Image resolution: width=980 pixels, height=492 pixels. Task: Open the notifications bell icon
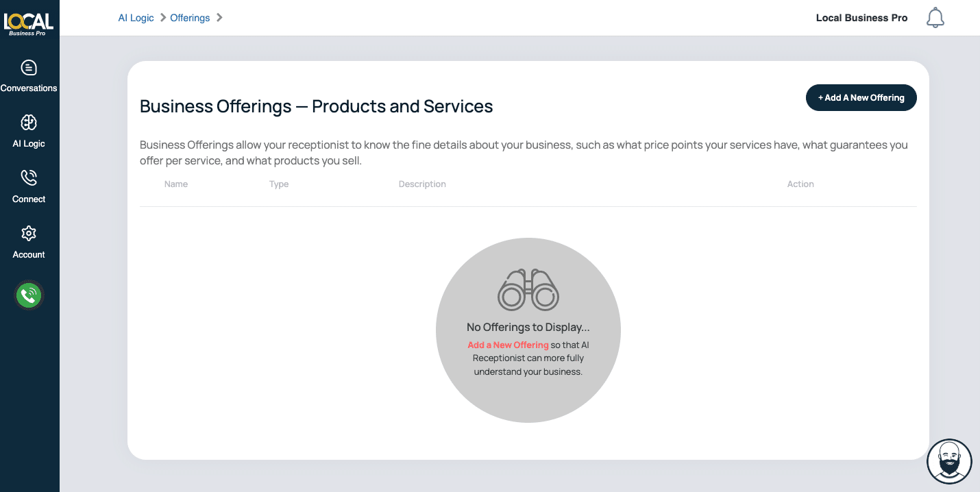click(x=935, y=18)
